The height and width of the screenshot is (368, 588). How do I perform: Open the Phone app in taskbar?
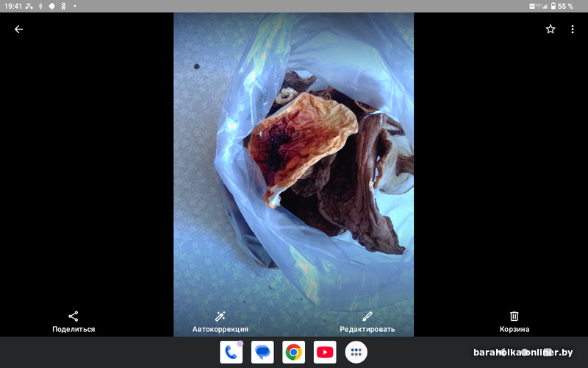[x=231, y=353]
